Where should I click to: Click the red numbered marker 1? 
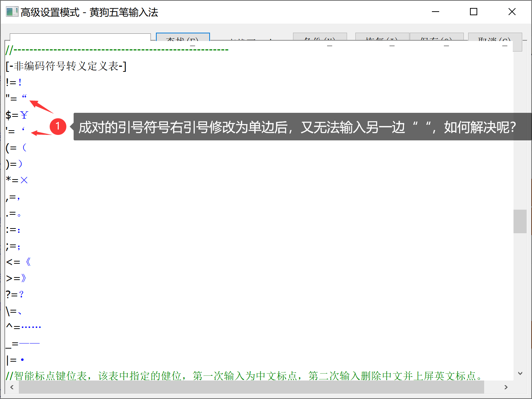click(58, 127)
